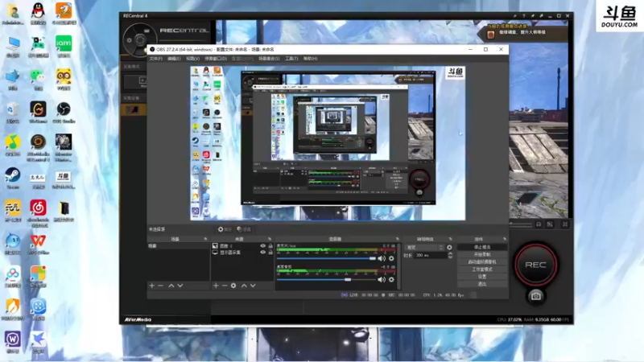
Task: Launch the WPS Office desktop shortcut
Action: pyautogui.click(x=38, y=244)
